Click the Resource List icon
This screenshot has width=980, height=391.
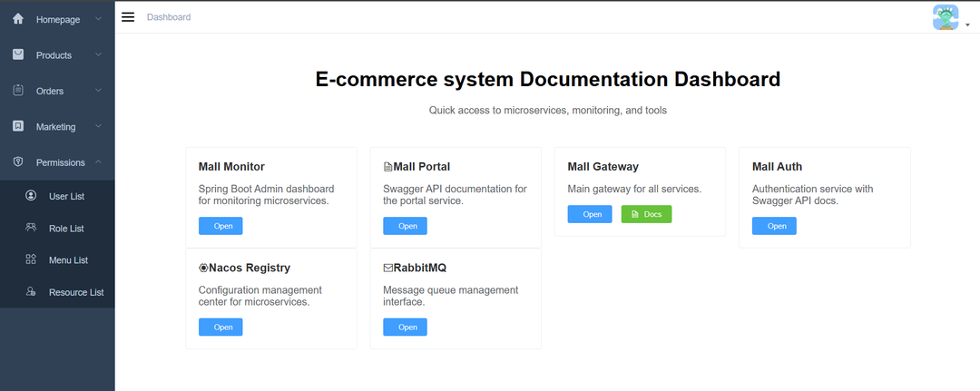tap(31, 292)
